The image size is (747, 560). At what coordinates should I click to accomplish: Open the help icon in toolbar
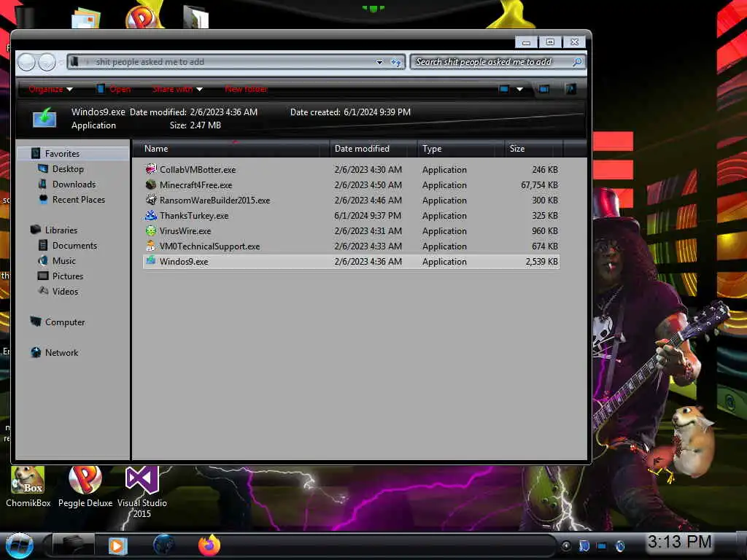coord(570,89)
